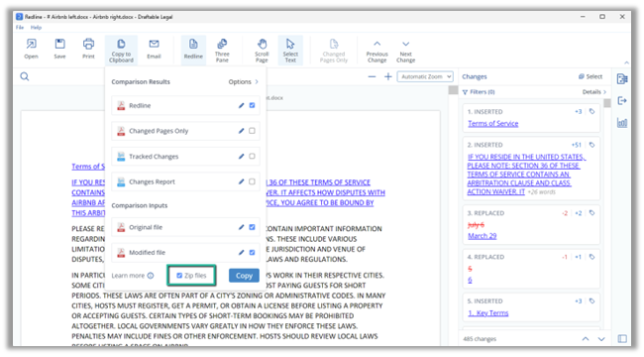Switch to Three Pane view
Viewport: 644px width, 357px height.
coord(222,51)
